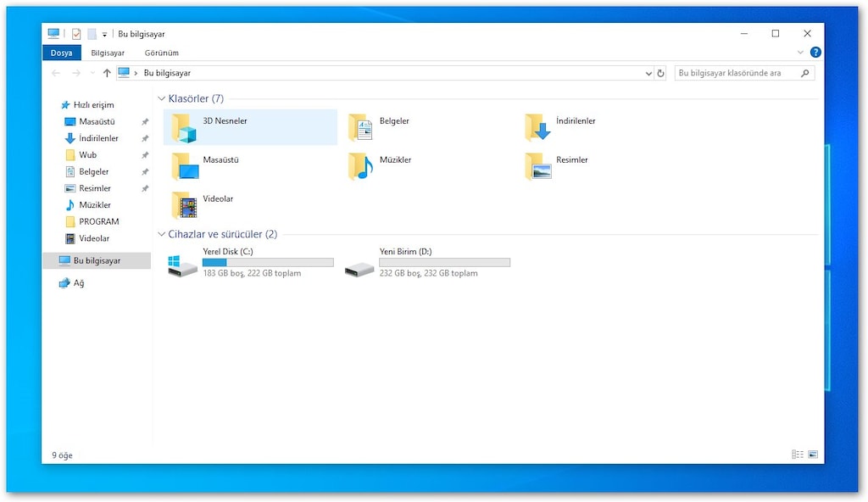Click the search magnifier icon

tap(805, 73)
